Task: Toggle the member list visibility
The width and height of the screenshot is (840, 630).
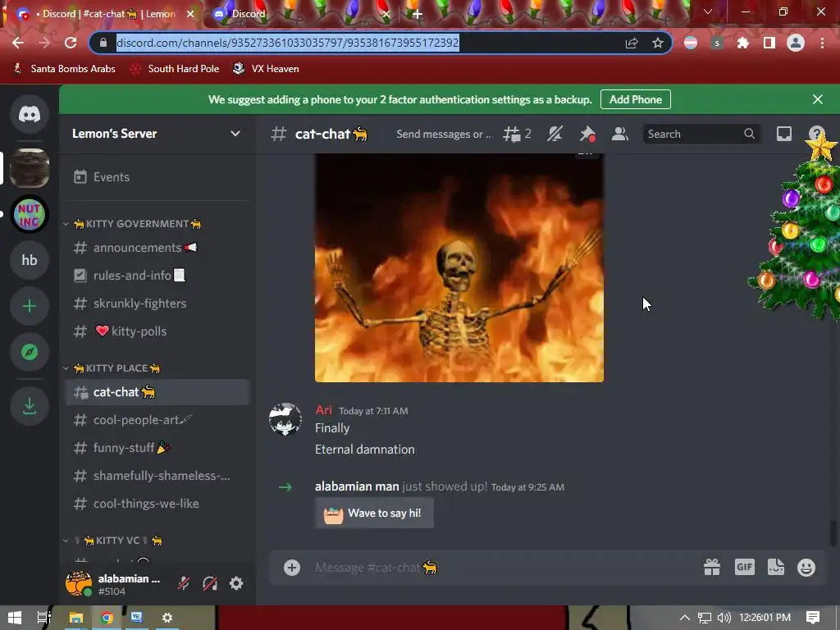Action: pyautogui.click(x=620, y=134)
